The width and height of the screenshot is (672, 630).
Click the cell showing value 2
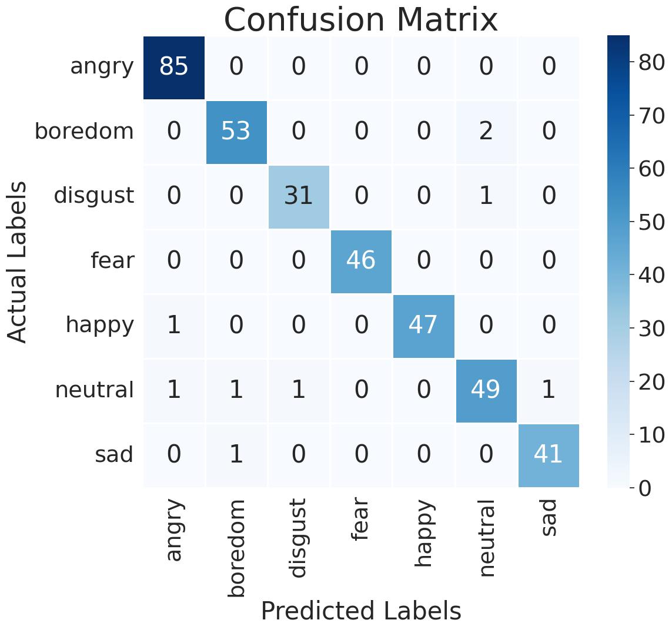pyautogui.click(x=486, y=132)
